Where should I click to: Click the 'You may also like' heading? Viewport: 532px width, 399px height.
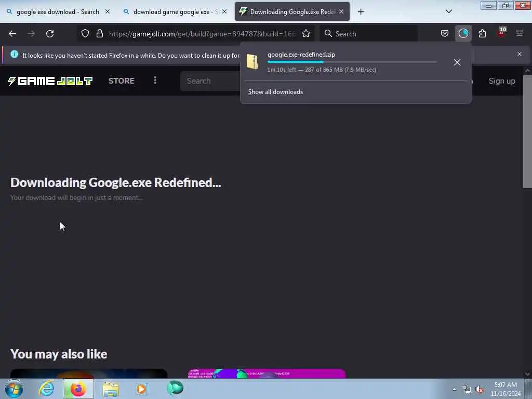click(59, 354)
